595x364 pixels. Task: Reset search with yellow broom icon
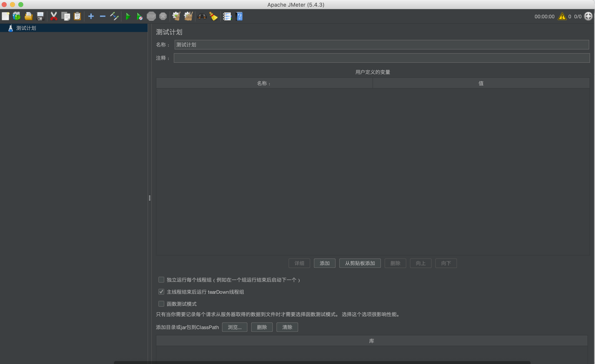(214, 16)
